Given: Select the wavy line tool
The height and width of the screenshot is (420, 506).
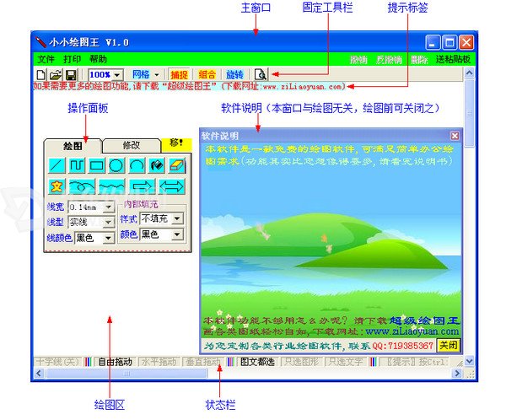Looking at the screenshot, I should [111, 186].
